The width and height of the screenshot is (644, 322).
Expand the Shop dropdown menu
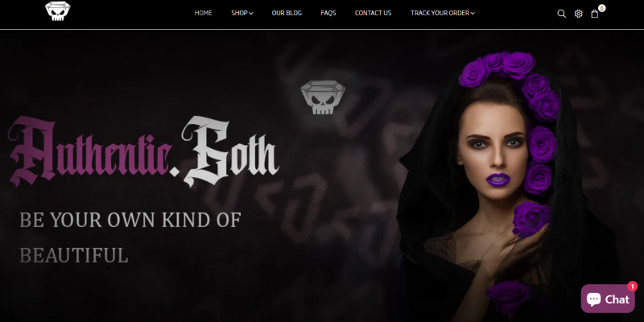[x=242, y=13]
